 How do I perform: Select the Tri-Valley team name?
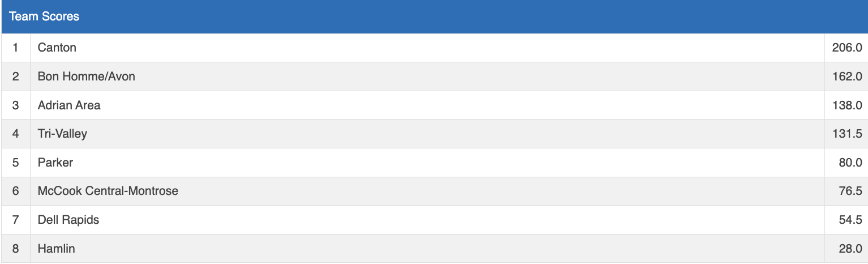(62, 134)
